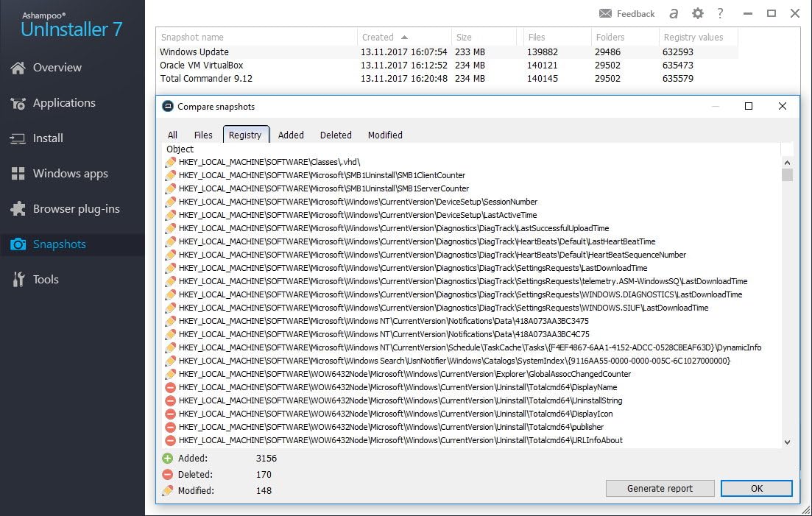Image resolution: width=812 pixels, height=516 pixels.
Task: Sort by Snapshot name column header
Action: pos(256,38)
